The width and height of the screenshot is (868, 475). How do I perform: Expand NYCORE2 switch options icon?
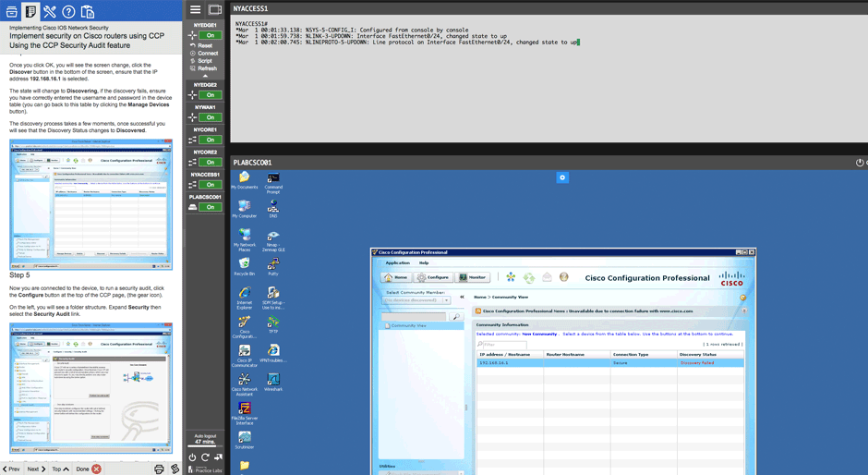coord(192,163)
